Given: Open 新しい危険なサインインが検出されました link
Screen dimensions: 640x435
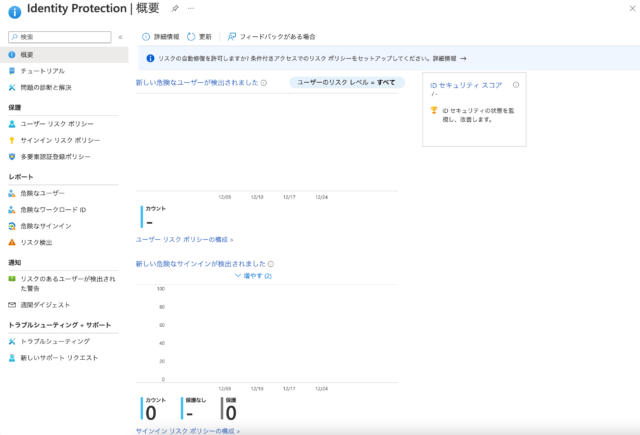Looking at the screenshot, I should coord(200,264).
